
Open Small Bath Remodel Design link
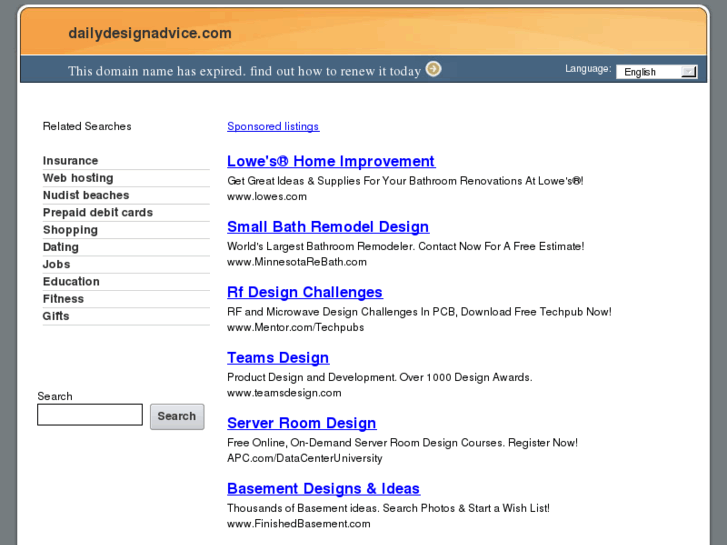pyautogui.click(x=328, y=226)
